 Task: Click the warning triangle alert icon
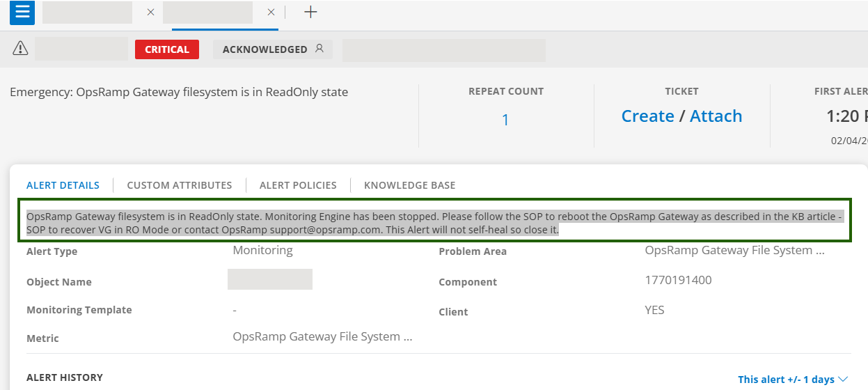20,49
